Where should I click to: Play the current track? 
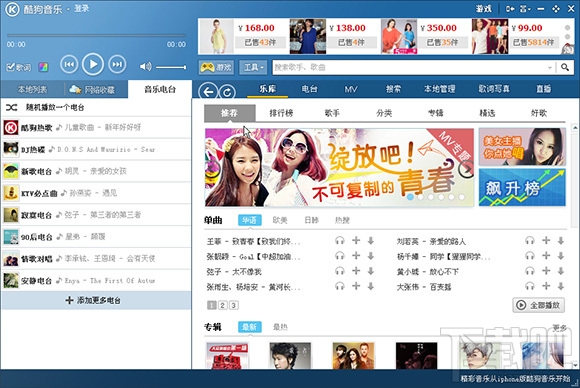tap(92, 64)
